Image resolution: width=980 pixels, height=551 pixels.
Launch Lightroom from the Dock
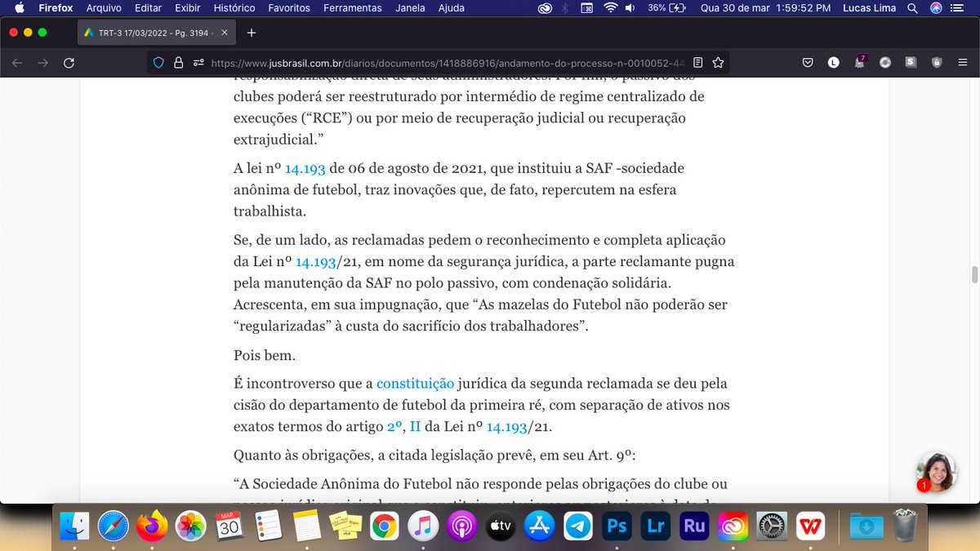(655, 527)
